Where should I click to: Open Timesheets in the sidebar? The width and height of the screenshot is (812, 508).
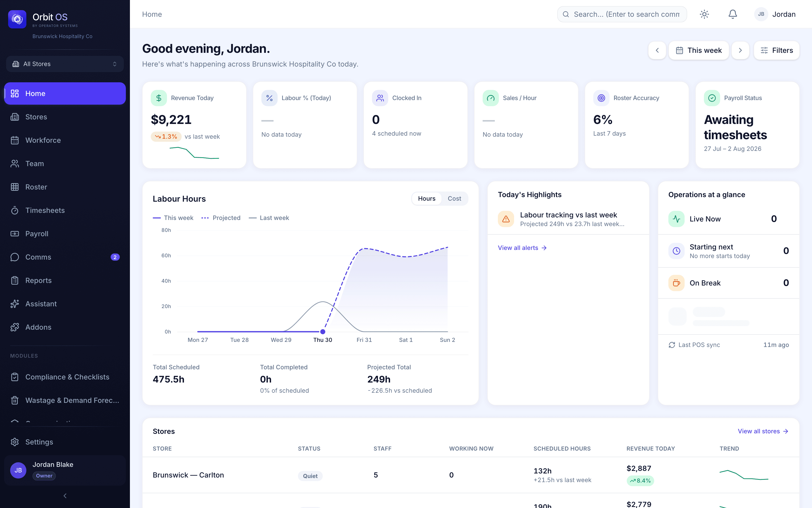[x=65, y=210]
